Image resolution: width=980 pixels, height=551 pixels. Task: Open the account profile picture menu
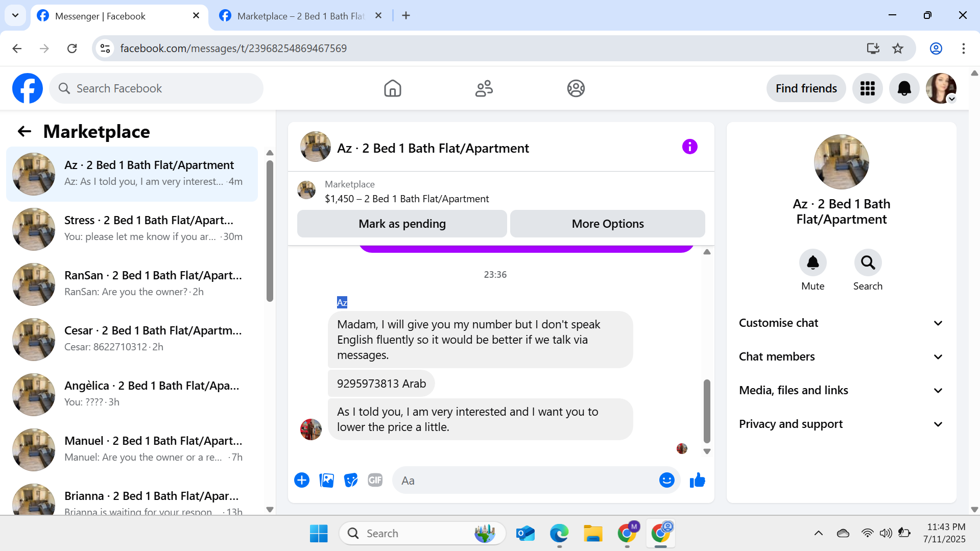coord(941,88)
